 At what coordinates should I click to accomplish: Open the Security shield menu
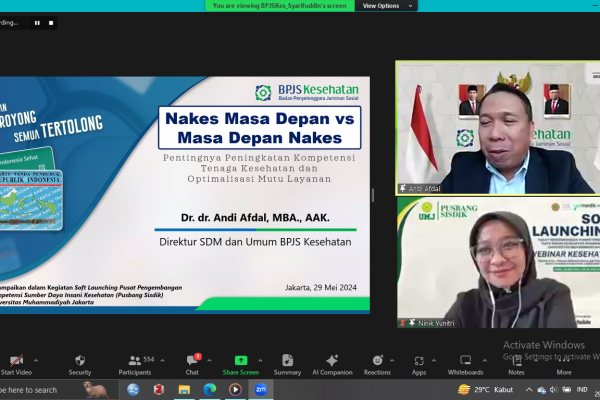point(80,365)
